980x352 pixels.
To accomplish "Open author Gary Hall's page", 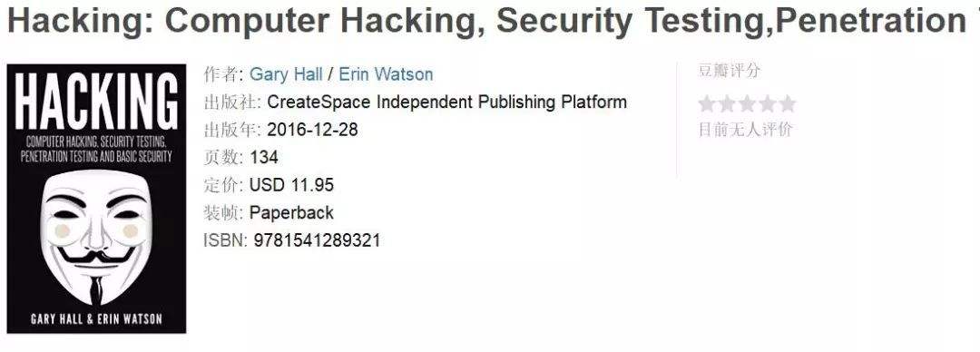I will (286, 74).
